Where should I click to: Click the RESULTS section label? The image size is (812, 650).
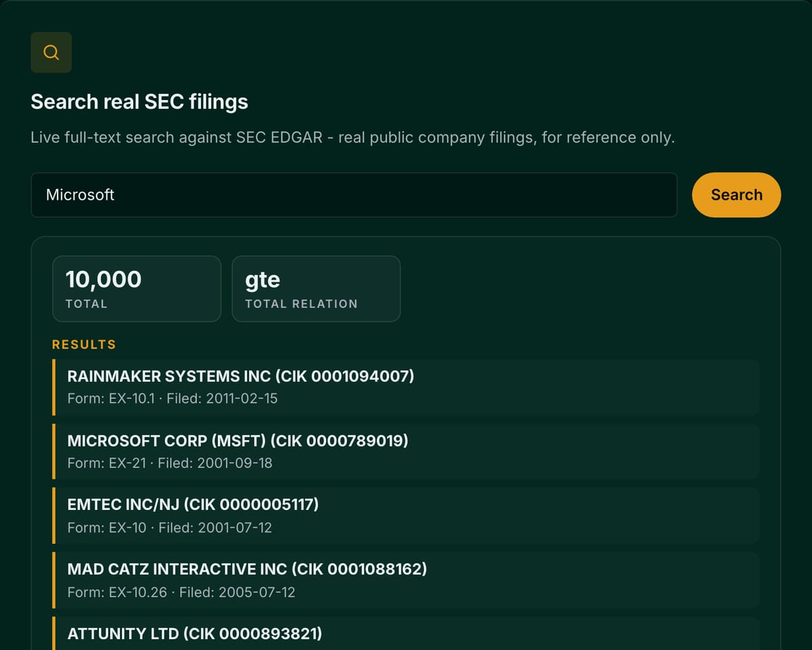tap(84, 345)
